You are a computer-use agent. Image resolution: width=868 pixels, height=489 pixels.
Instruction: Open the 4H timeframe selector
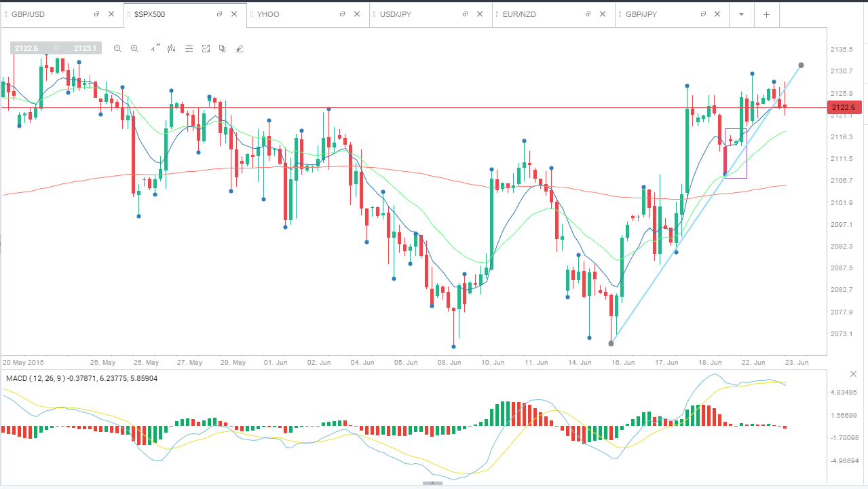click(155, 48)
